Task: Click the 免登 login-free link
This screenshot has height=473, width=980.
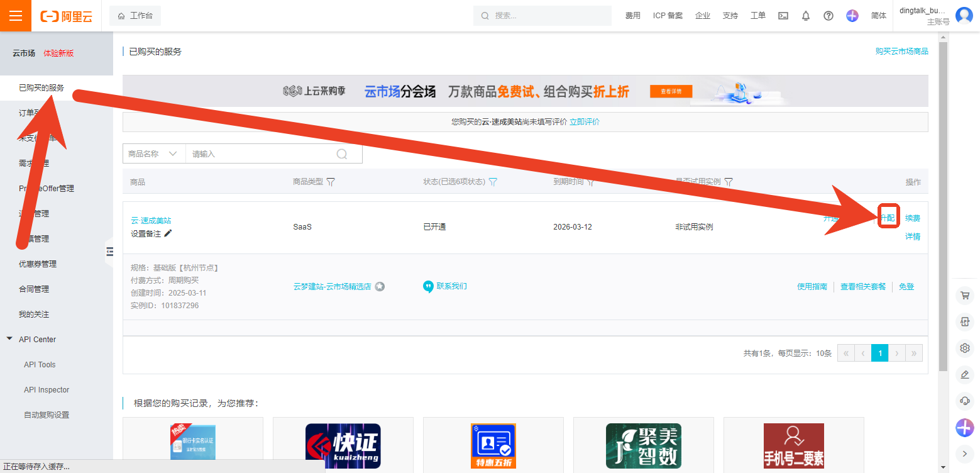Action: click(x=906, y=287)
